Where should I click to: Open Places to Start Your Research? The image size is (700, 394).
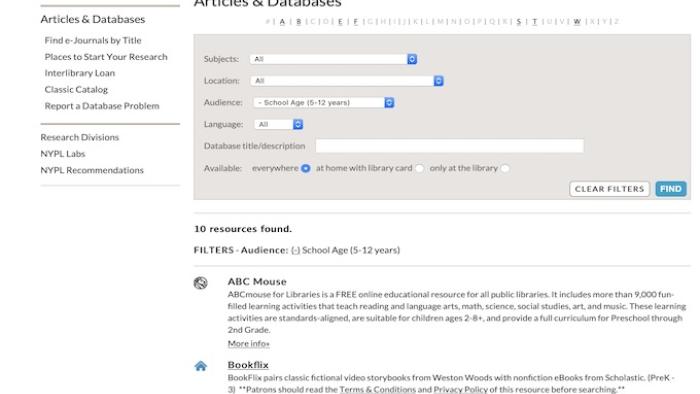click(x=106, y=57)
